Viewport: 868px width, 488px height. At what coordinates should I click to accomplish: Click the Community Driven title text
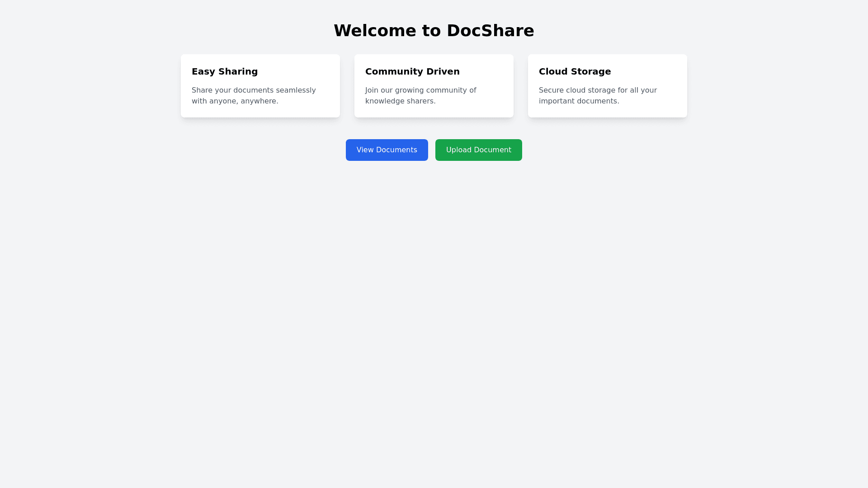412,71
